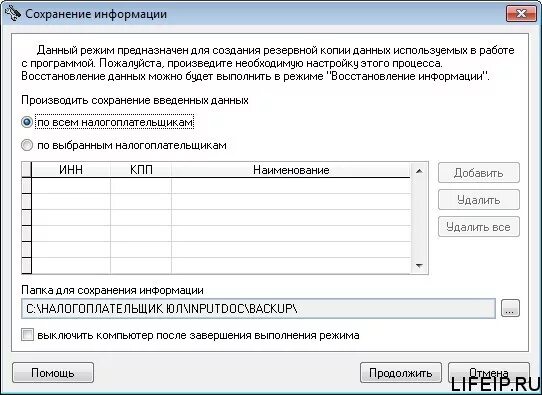Image resolution: width=542 pixels, height=395 pixels.
Task: Click the wrench icon in title bar
Action: pos(13,13)
